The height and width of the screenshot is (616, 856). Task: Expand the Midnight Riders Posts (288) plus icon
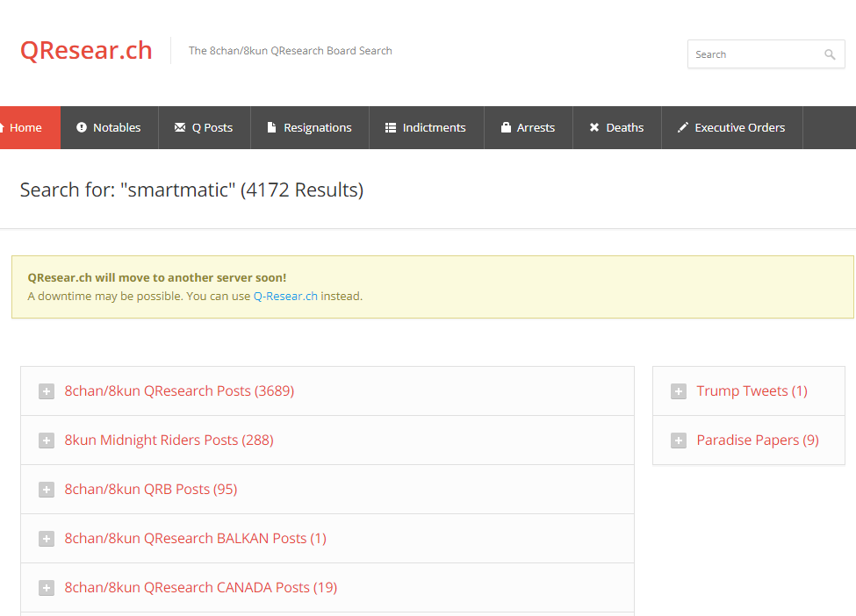click(47, 441)
